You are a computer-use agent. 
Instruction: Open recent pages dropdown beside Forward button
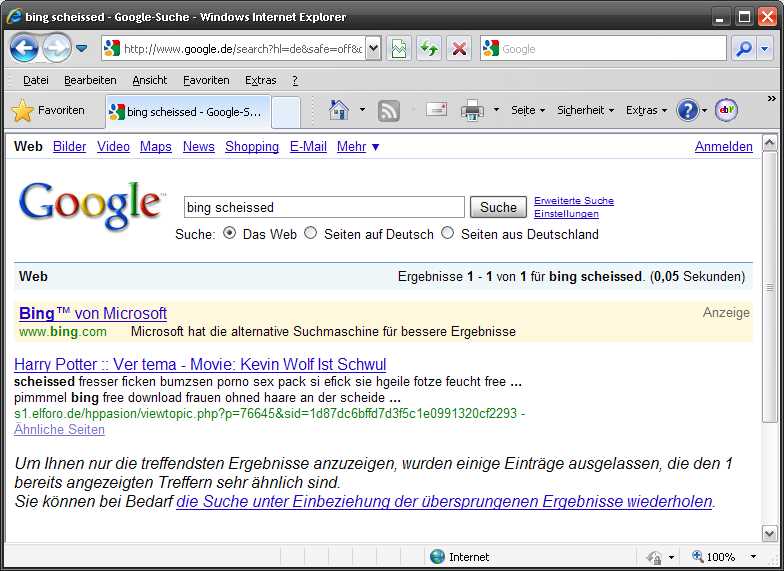(82, 48)
